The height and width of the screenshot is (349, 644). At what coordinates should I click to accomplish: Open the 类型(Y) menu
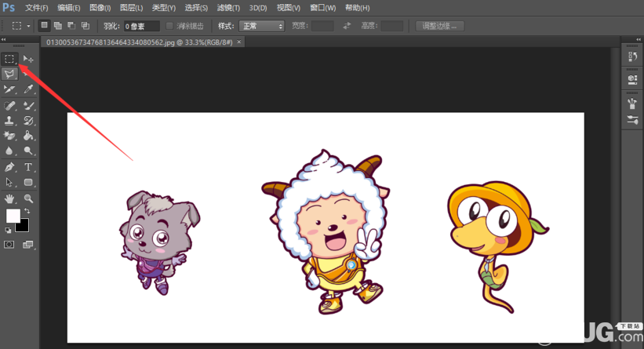coord(163,8)
